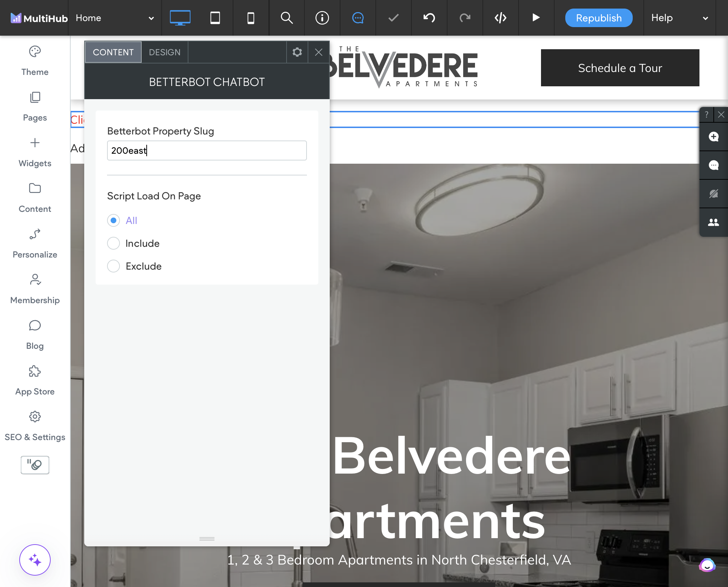Open the Blog panel
The image size is (728, 587).
(x=35, y=335)
